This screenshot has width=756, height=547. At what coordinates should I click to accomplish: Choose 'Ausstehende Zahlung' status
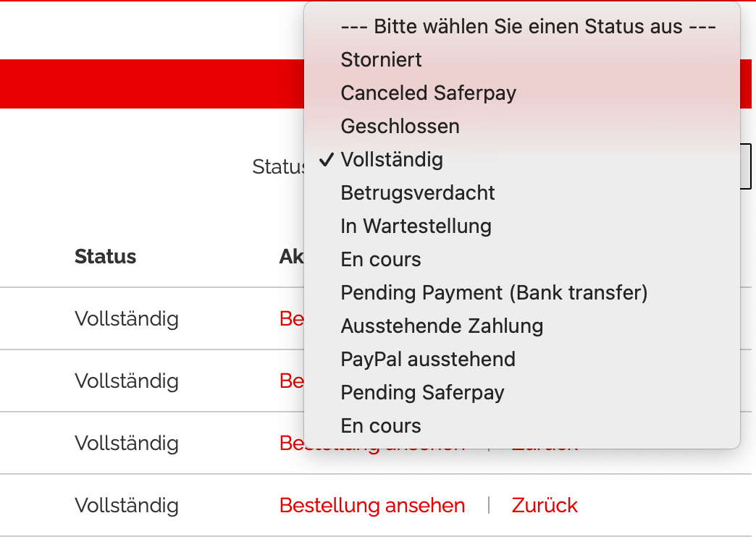(442, 326)
